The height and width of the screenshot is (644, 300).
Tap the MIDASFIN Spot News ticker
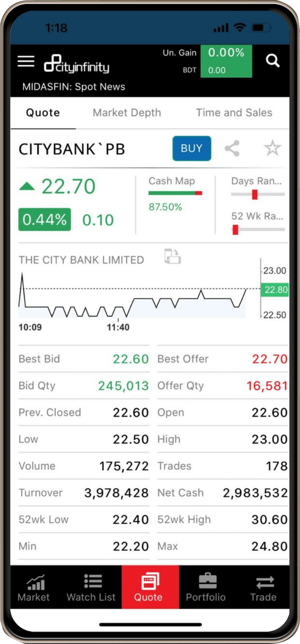click(74, 87)
